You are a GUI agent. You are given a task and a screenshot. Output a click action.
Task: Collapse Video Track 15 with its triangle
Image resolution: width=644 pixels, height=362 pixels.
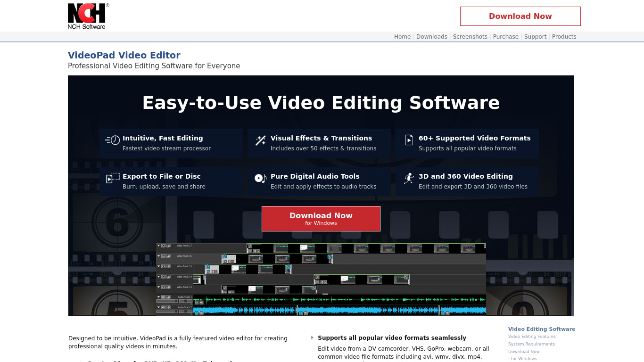[158, 266]
